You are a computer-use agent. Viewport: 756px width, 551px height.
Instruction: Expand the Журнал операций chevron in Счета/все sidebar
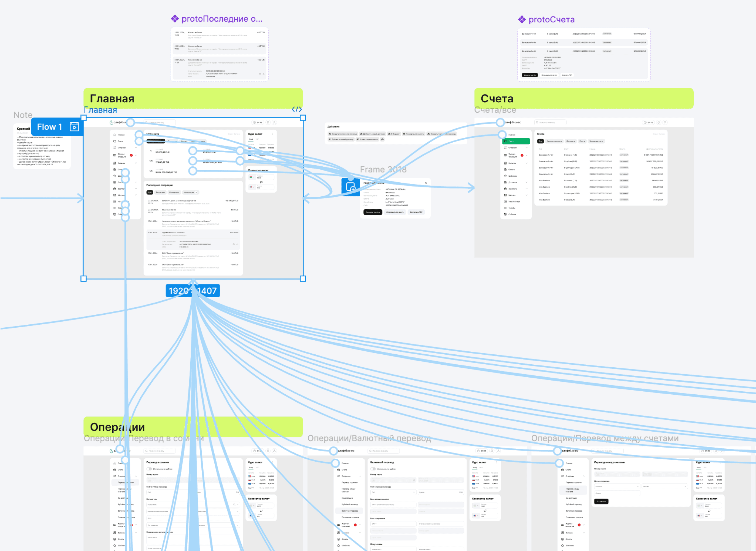pos(527,155)
